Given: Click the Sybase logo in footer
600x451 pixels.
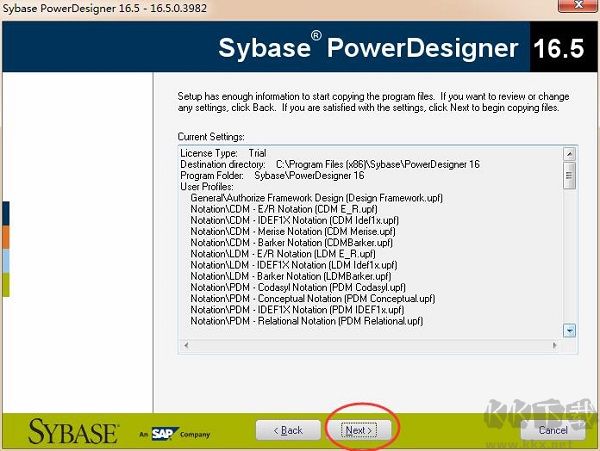Looking at the screenshot, I should (73, 431).
